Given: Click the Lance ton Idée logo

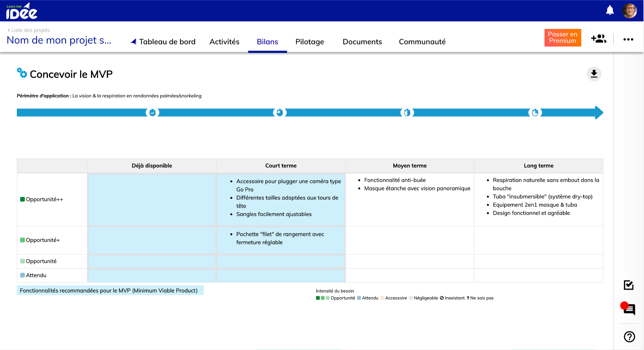Looking at the screenshot, I should [x=22, y=11].
